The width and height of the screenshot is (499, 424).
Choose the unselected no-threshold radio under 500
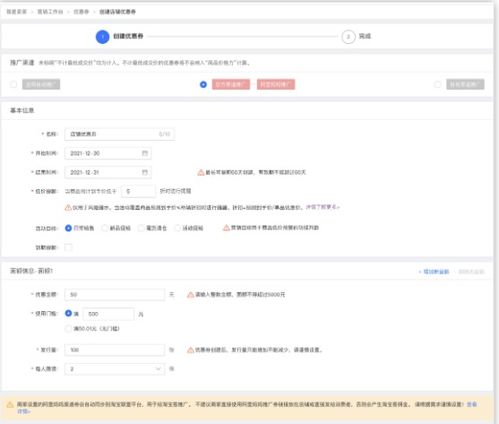pyautogui.click(x=68, y=329)
